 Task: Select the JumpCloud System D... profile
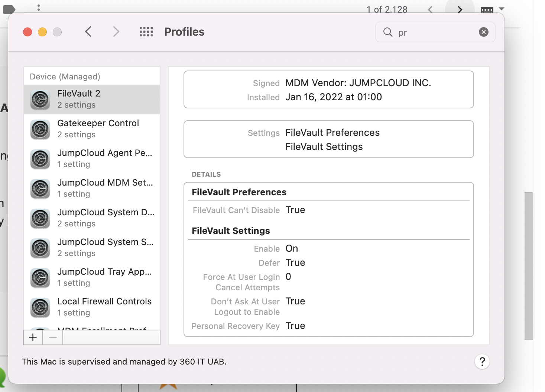pos(92,218)
